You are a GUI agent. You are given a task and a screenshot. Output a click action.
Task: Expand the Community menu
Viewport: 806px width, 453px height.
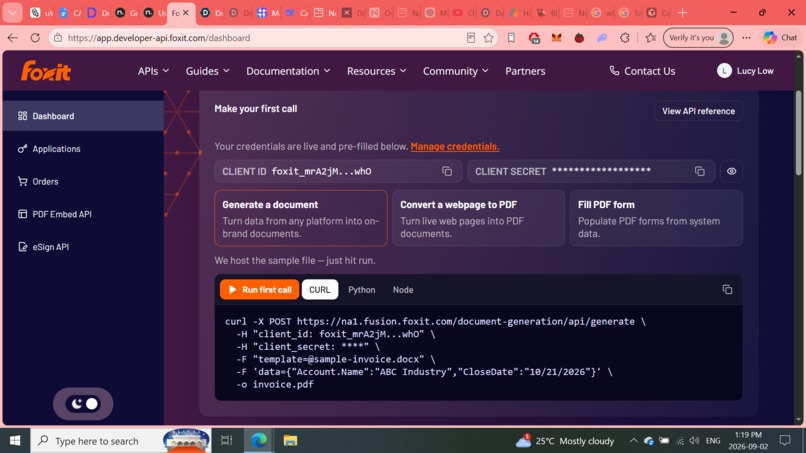click(x=455, y=71)
